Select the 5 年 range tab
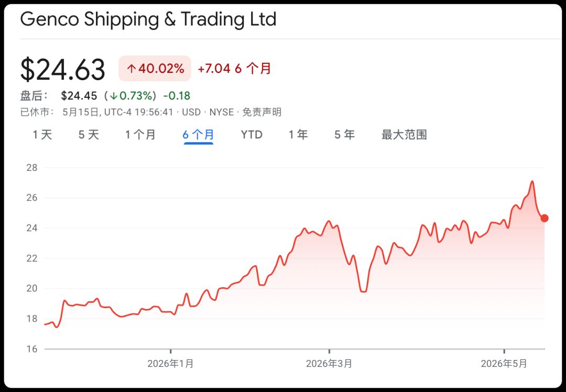 pyautogui.click(x=344, y=135)
